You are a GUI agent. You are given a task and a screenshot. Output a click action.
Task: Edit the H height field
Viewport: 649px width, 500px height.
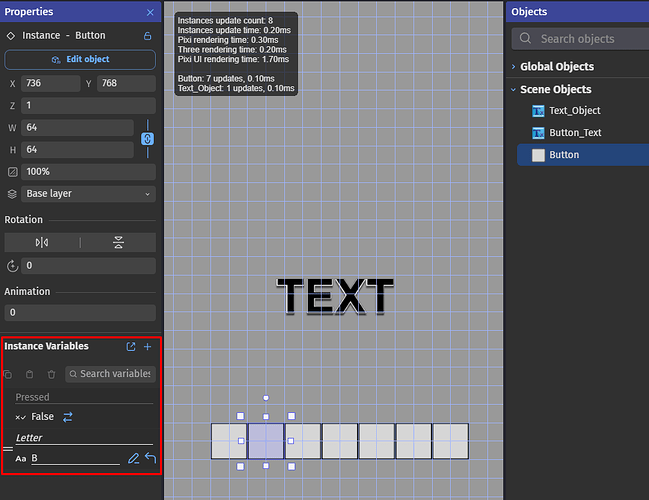coord(77,149)
